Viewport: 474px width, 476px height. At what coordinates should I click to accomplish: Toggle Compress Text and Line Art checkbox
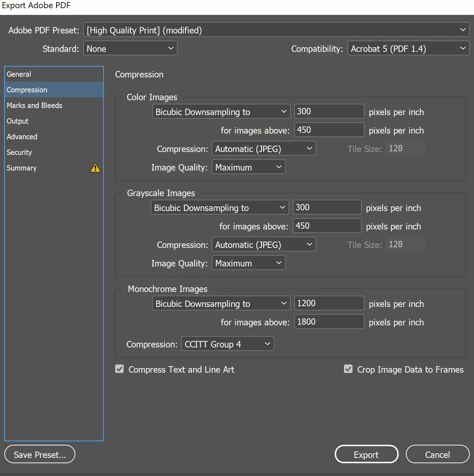click(119, 369)
